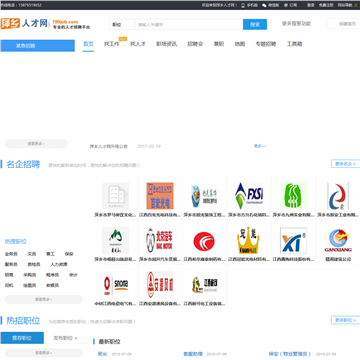Click the 免费注册 register link
The height and width of the screenshot is (360, 360).
pyautogui.click(x=326, y=5)
